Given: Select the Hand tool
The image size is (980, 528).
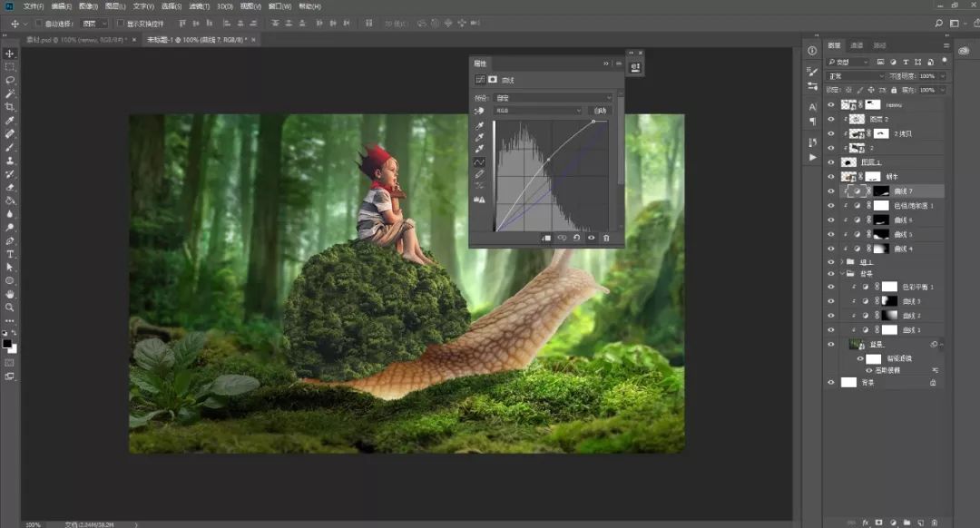Looking at the screenshot, I should point(10,294).
